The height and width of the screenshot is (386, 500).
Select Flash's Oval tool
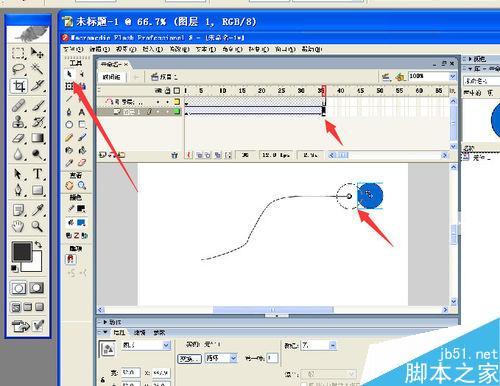click(69, 125)
